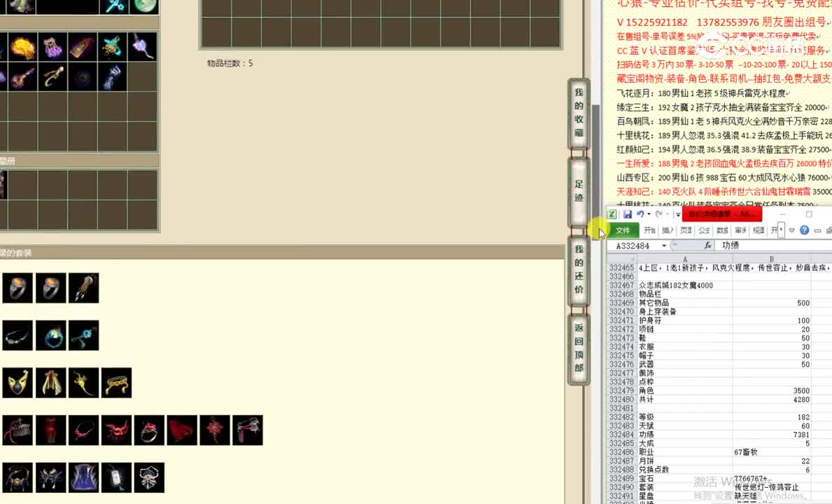Screen dimensions: 832x504
Task: Click the red dress set icon
Action: 51,430
